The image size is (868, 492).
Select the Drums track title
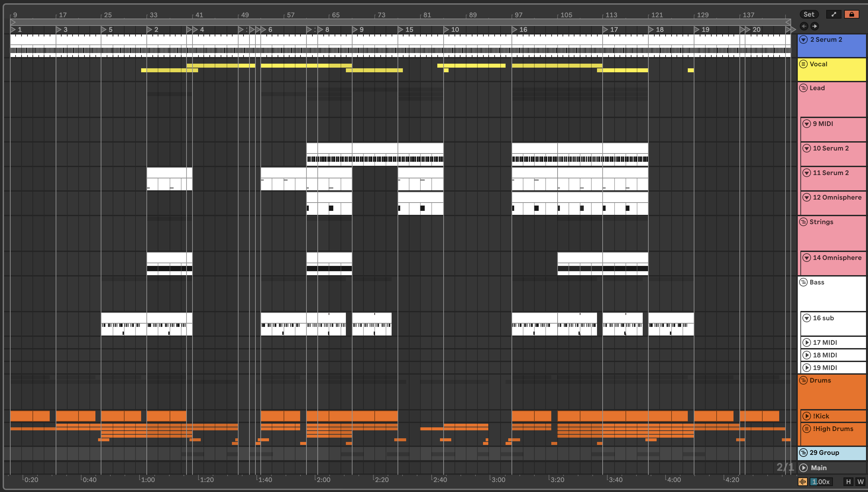click(x=820, y=380)
